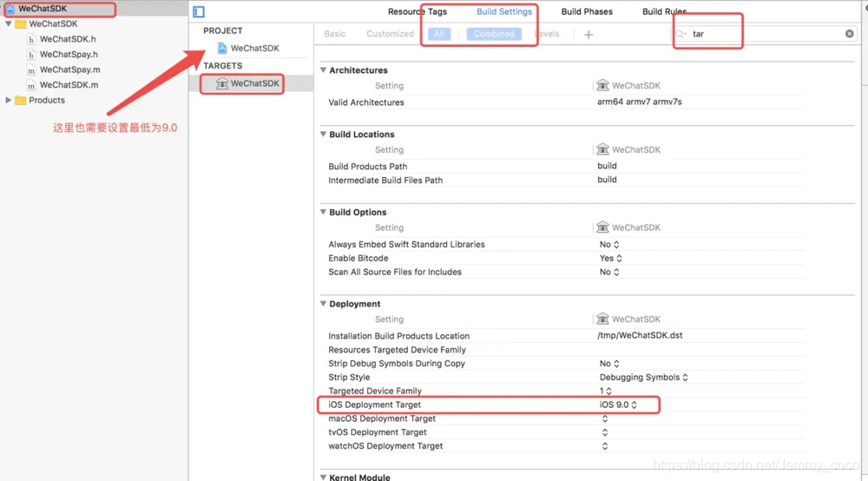The height and width of the screenshot is (481, 868).
Task: Open Targeted Device Family dropdown
Action: pyautogui.click(x=606, y=391)
